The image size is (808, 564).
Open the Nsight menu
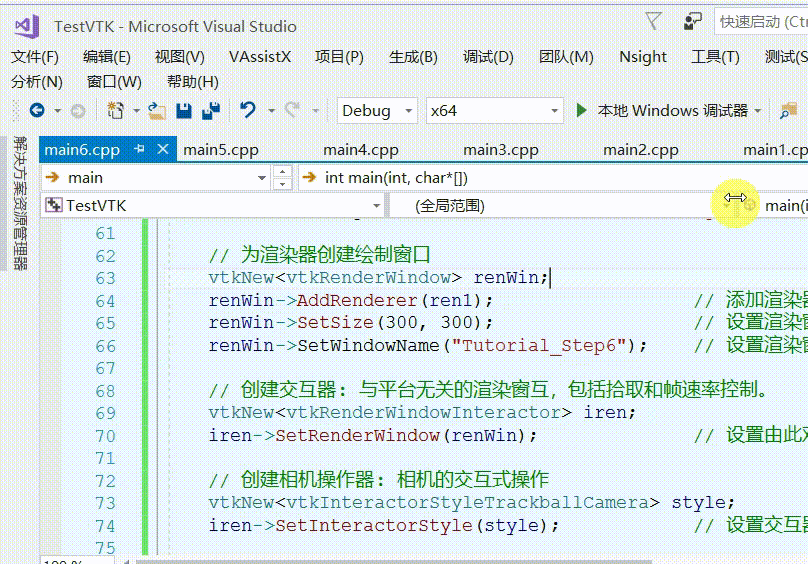643,57
